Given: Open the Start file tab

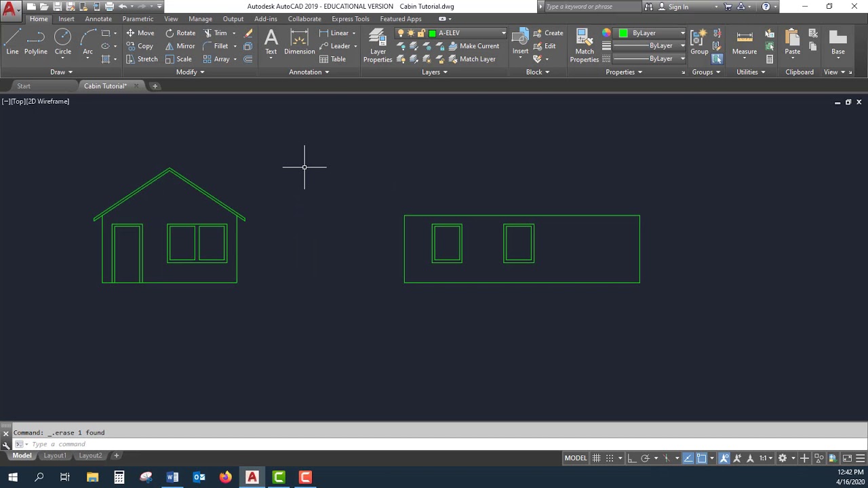Looking at the screenshot, I should pos(24,86).
